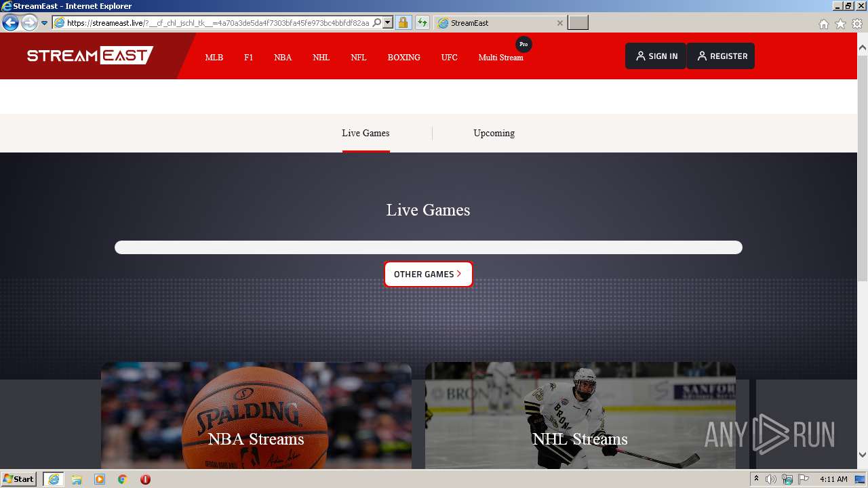Close the StreamEast browser tab
This screenshot has width=868, height=488.
point(559,23)
